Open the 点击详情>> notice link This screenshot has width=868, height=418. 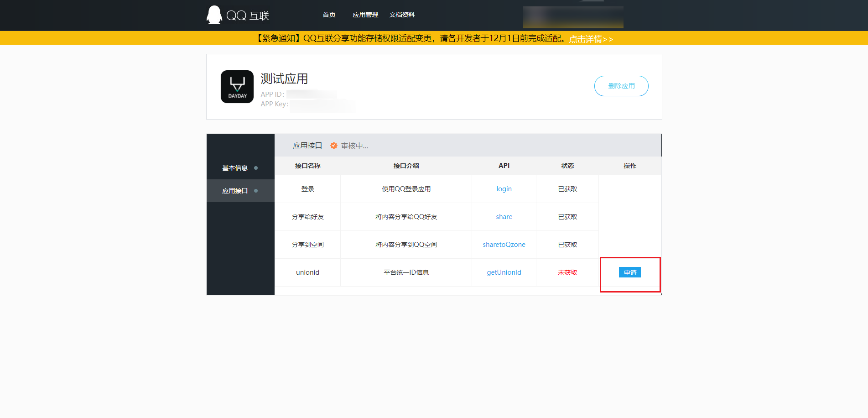pyautogui.click(x=591, y=39)
